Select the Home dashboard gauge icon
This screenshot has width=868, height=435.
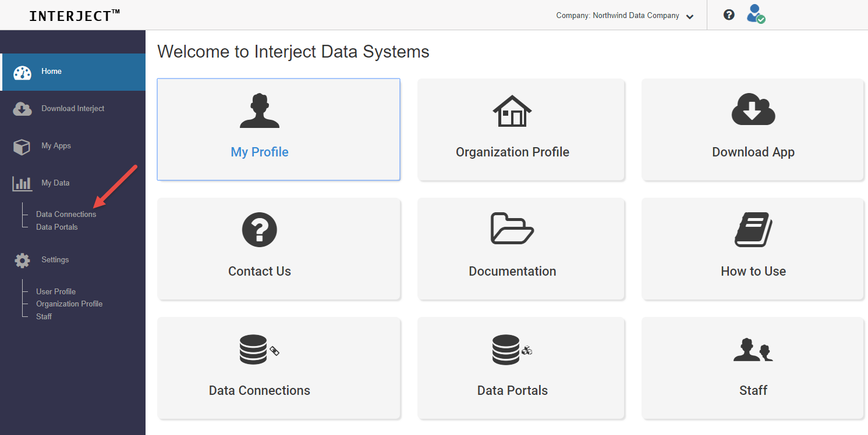coord(22,73)
